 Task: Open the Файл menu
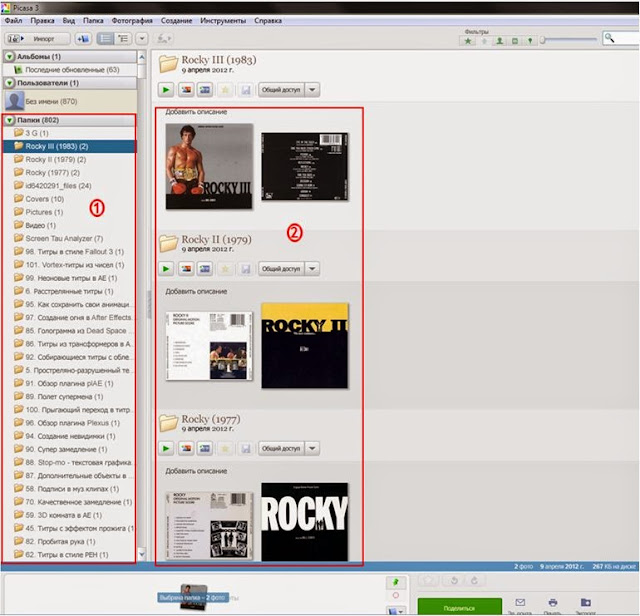[x=13, y=20]
